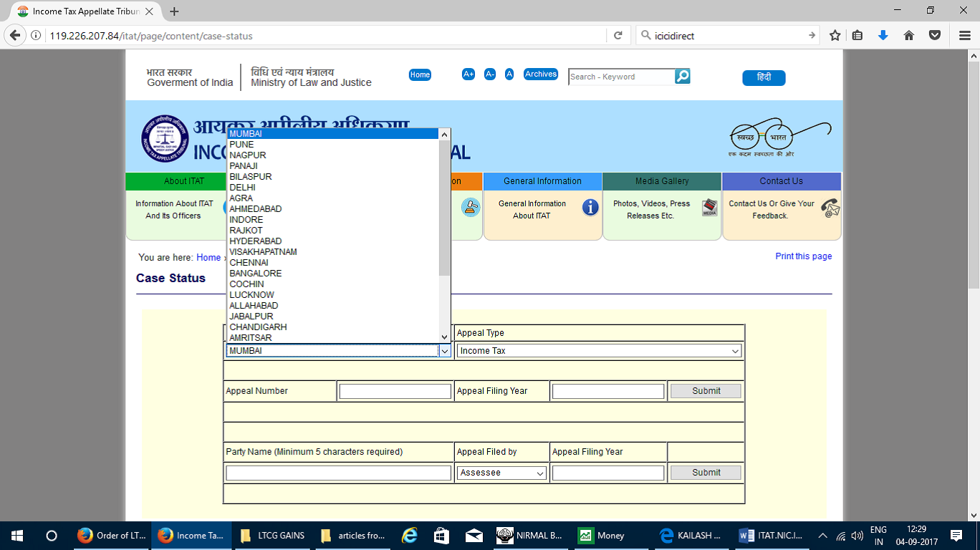The height and width of the screenshot is (550, 980).
Task: Click the Party Name input field
Action: pyautogui.click(x=338, y=473)
